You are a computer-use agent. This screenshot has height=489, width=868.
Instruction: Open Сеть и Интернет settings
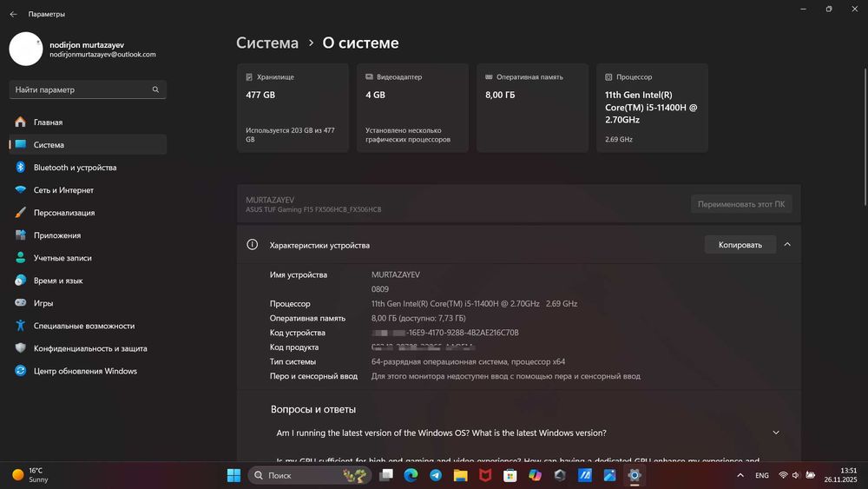tap(88, 190)
